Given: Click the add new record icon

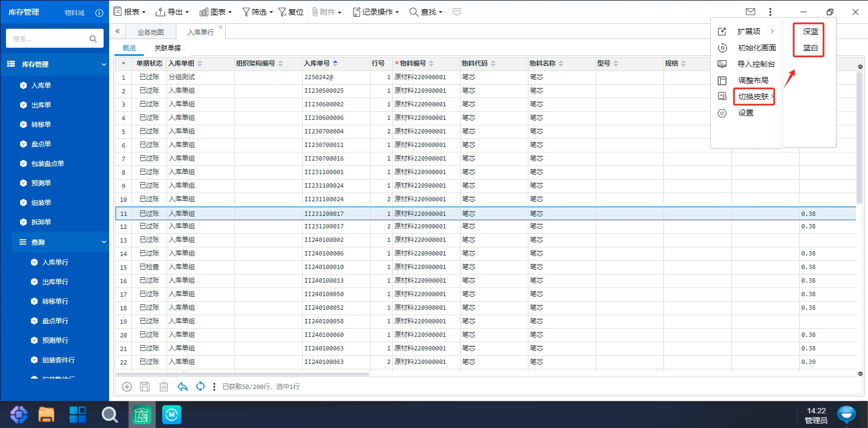Looking at the screenshot, I should (x=127, y=387).
